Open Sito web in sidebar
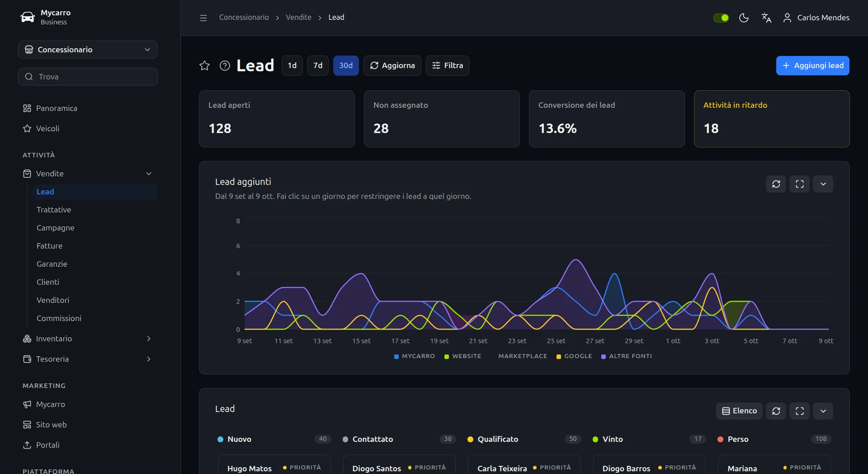Image resolution: width=868 pixels, height=474 pixels. [x=88, y=425]
